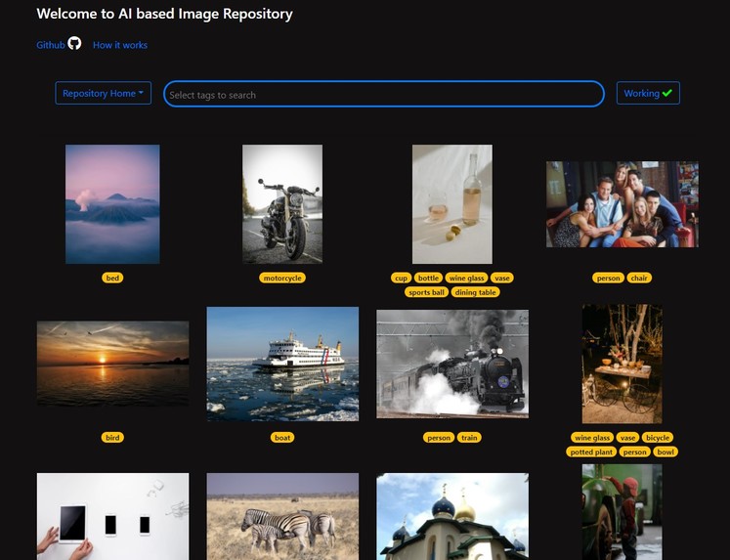
Task: Click the GitHub octocat icon
Action: [x=74, y=43]
